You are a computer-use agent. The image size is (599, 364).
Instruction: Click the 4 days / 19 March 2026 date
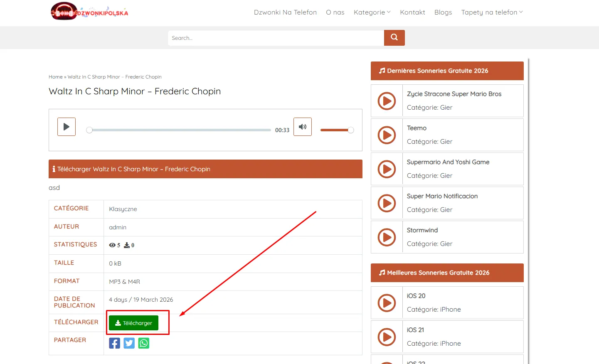[141, 300]
